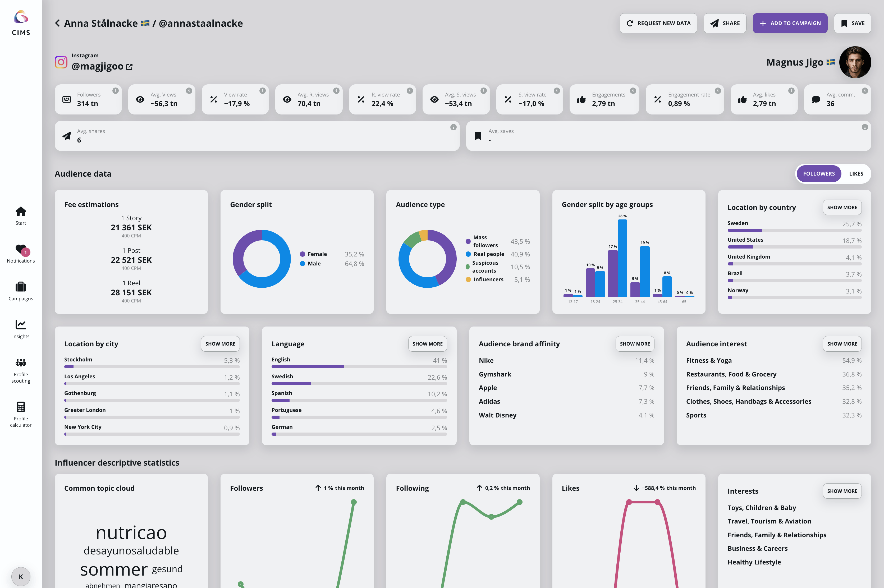Click Request New Data button
The height and width of the screenshot is (588, 884).
pos(658,23)
